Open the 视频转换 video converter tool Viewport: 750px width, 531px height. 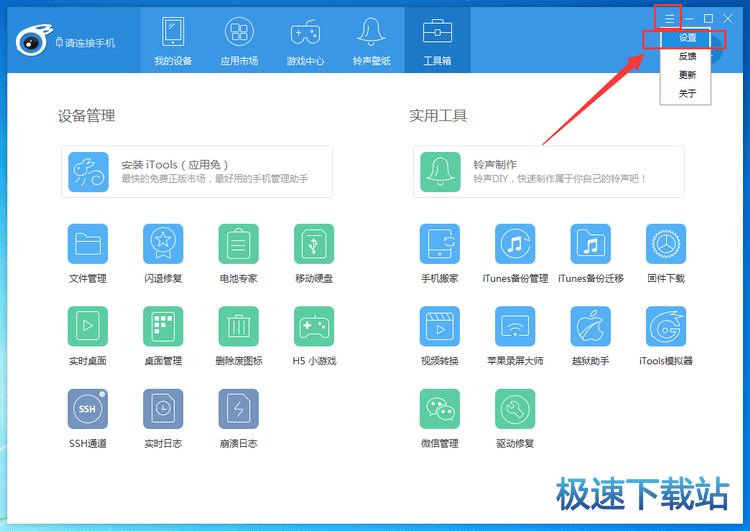tap(440, 326)
